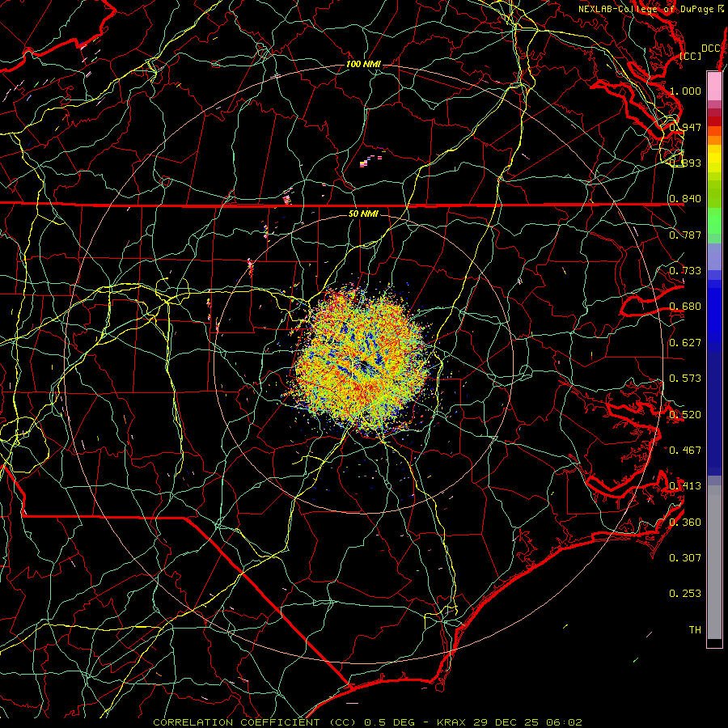Click the 0.787 scale value
728x728 pixels.
click(x=685, y=235)
